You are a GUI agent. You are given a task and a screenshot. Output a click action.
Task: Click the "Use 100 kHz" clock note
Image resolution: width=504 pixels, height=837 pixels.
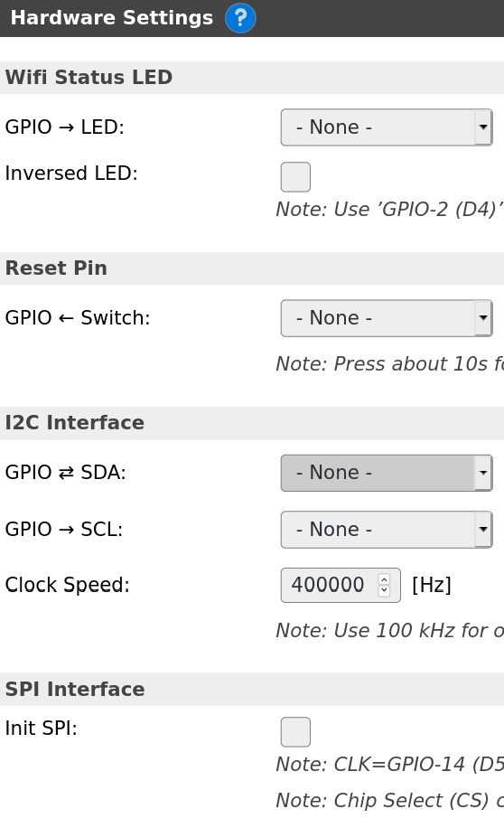(389, 630)
